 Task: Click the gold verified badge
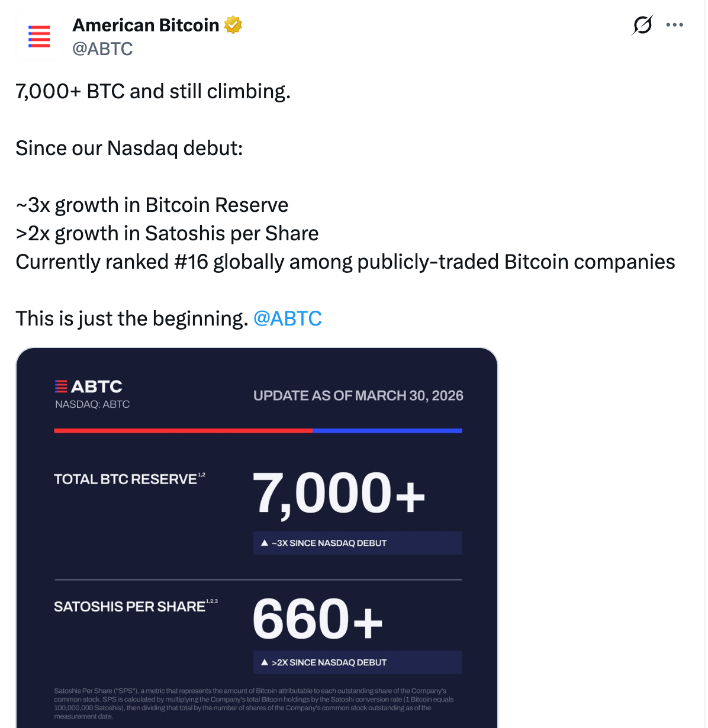[233, 25]
